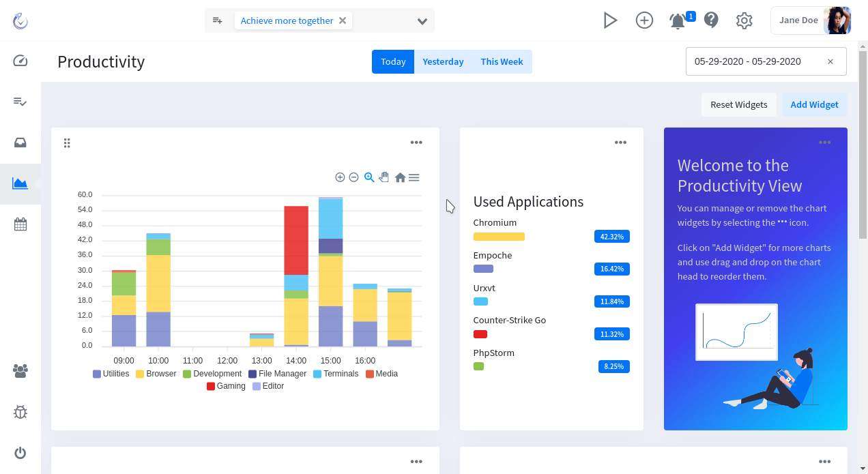Image resolution: width=868 pixels, height=474 pixels.
Task: Toggle File Manager series in legend
Action: pos(277,374)
